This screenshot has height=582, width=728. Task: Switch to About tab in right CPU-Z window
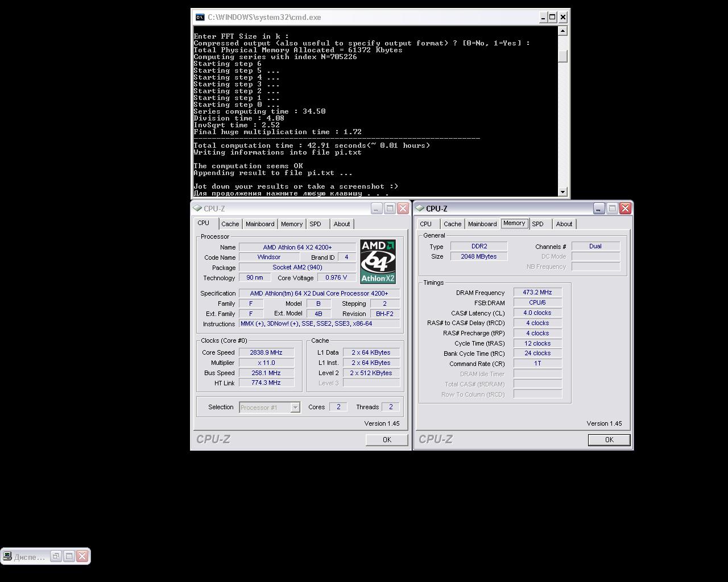point(564,224)
